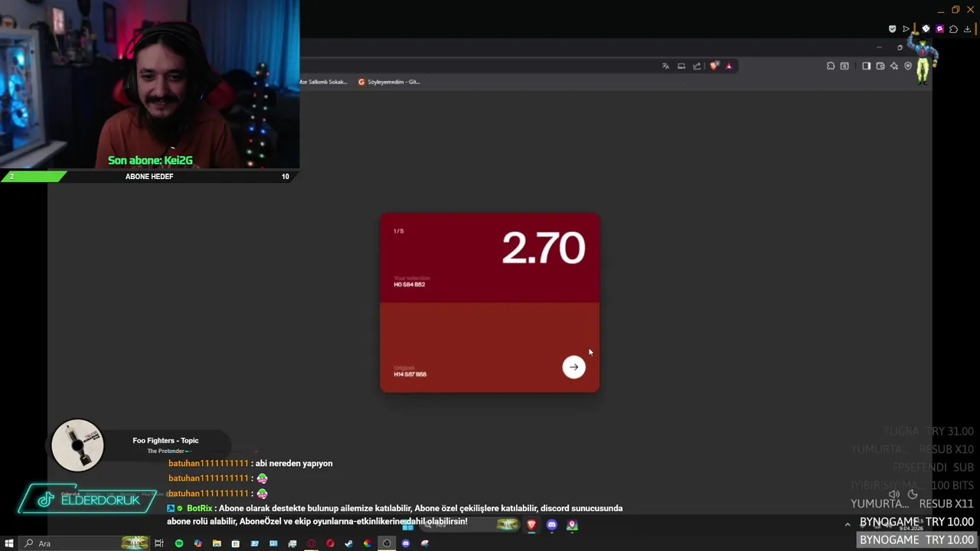This screenshot has width=980, height=551.
Task: Open the purple camera extension icon
Action: click(x=940, y=29)
